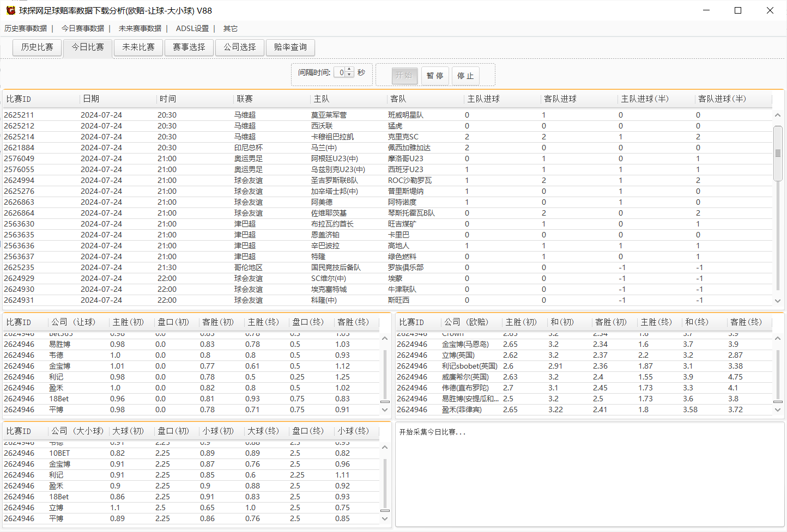Image resolution: width=787 pixels, height=532 pixels.
Task: Click the 客队 column header
Action: [x=426, y=99]
